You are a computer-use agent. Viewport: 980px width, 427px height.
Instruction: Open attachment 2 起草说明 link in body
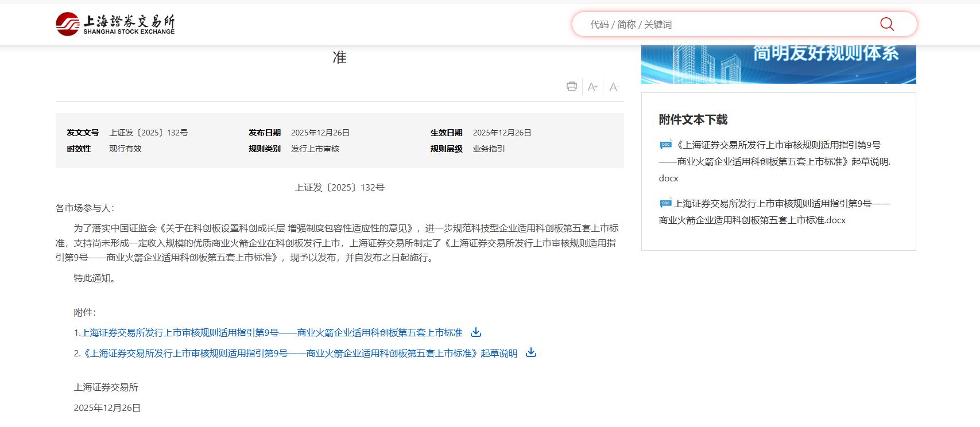[x=300, y=353]
